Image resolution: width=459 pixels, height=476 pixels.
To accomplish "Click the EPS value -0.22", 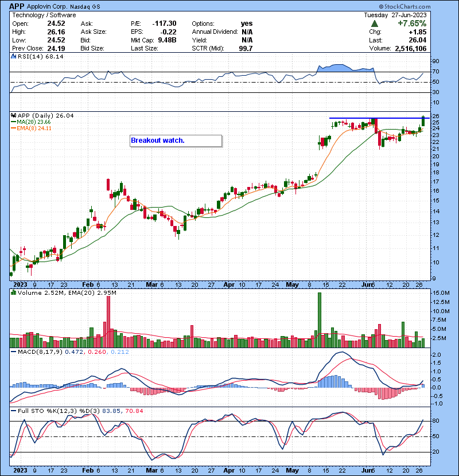I will click(x=168, y=32).
